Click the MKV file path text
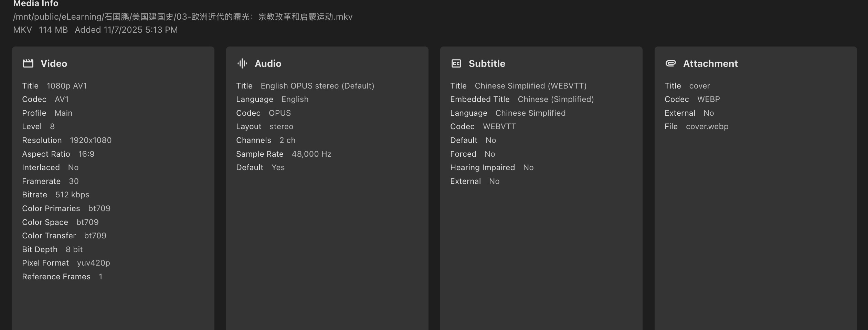Viewport: 868px width, 330px height. tap(182, 17)
